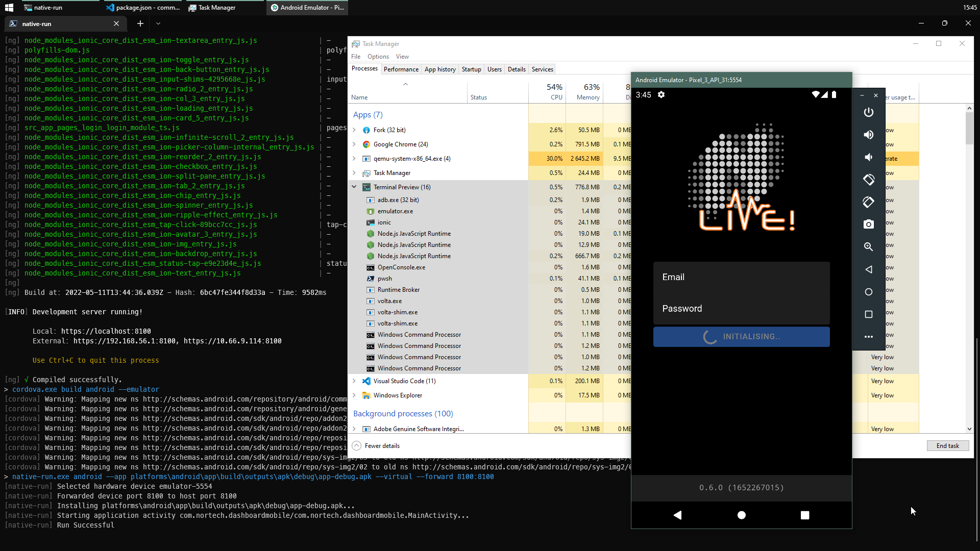The height and width of the screenshot is (551, 980).
Task: Tap the Android back navigation triangle
Action: 678,515
